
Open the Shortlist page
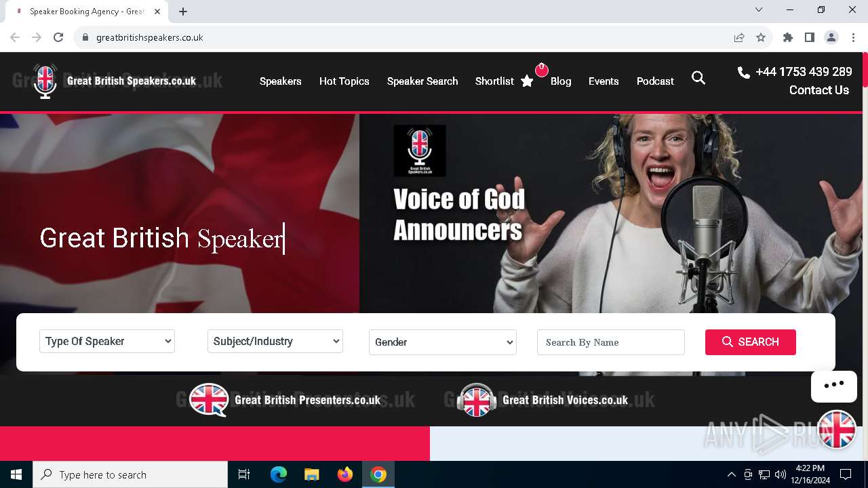(x=494, y=81)
